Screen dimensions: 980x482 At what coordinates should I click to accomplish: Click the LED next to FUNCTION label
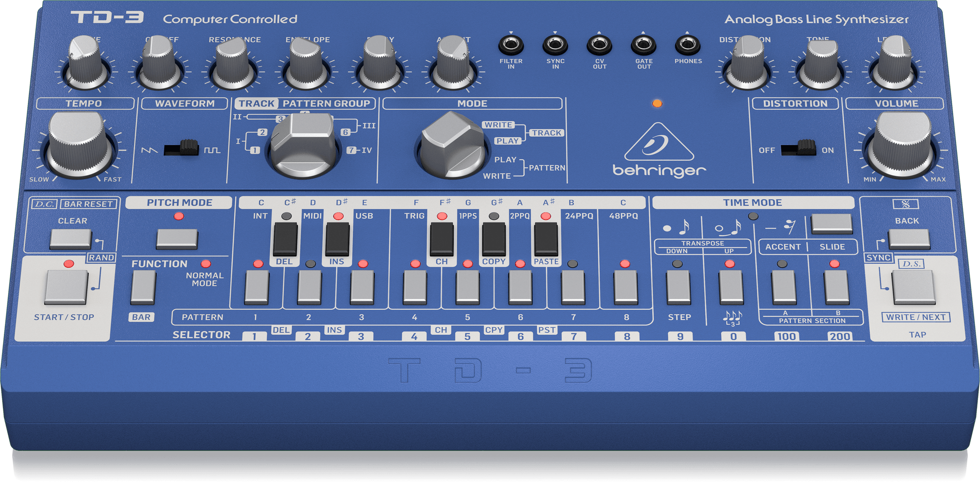click(206, 264)
